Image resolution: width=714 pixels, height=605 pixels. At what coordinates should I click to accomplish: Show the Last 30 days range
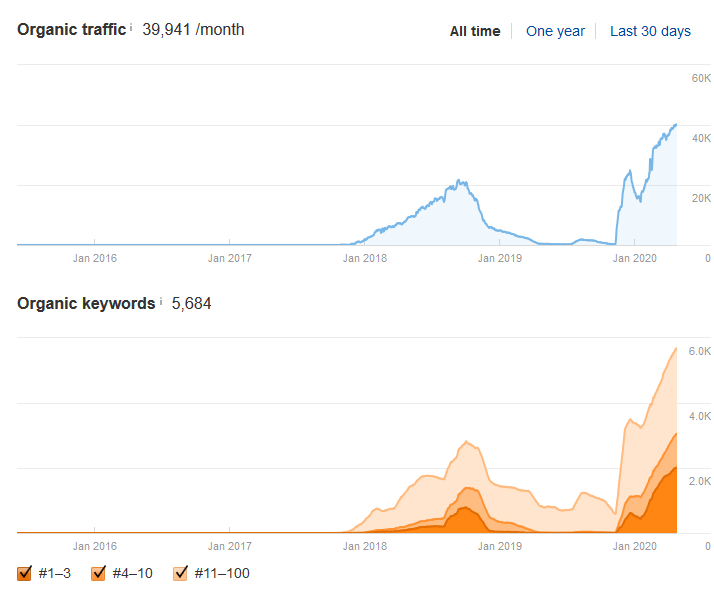[x=650, y=31]
